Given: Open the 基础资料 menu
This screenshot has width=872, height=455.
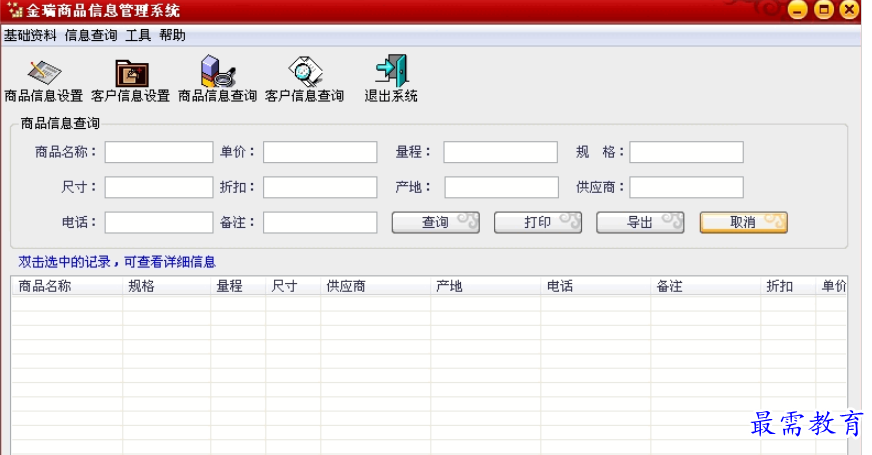Looking at the screenshot, I should point(30,36).
